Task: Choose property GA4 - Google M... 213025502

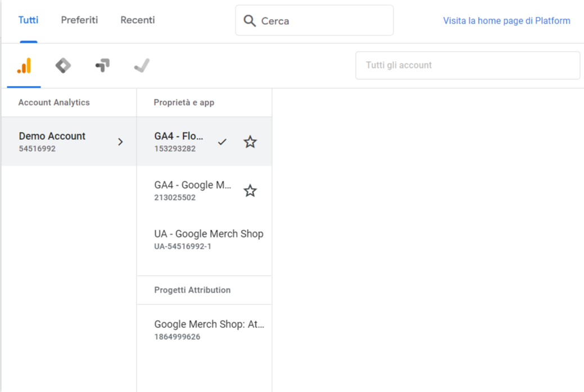Action: click(204, 190)
